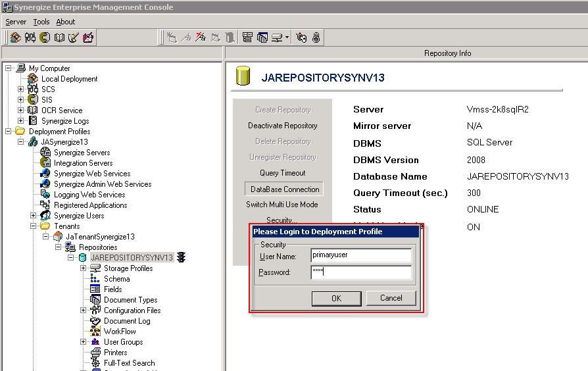Collapse the JASynergize13 profile node
The width and height of the screenshot is (588, 371).
coord(20,142)
